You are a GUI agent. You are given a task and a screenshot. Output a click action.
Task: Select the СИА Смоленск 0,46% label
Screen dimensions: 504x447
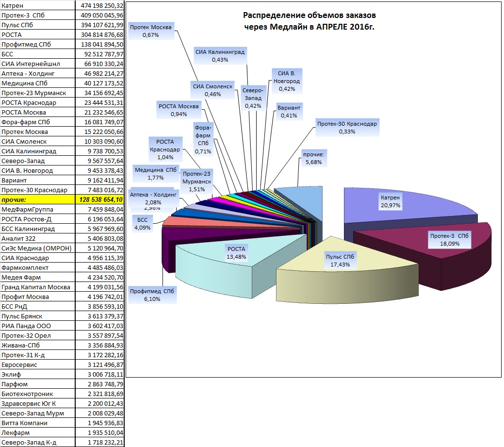(x=212, y=90)
